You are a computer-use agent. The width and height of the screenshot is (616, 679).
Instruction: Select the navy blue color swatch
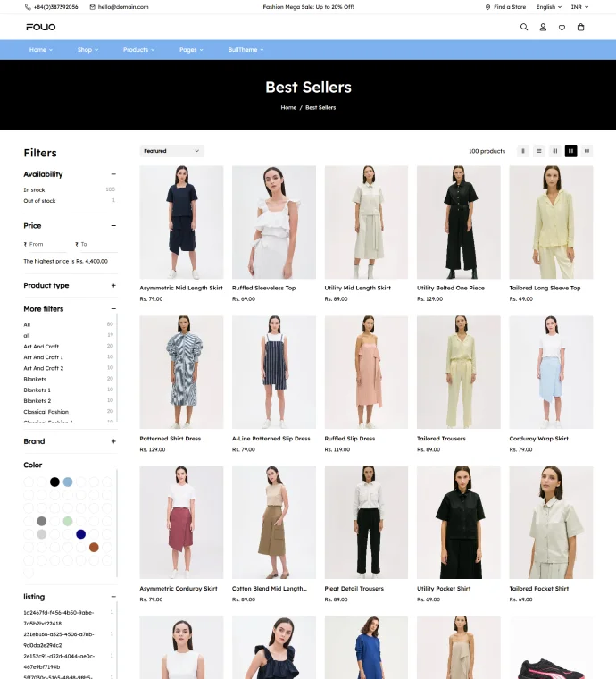[81, 534]
